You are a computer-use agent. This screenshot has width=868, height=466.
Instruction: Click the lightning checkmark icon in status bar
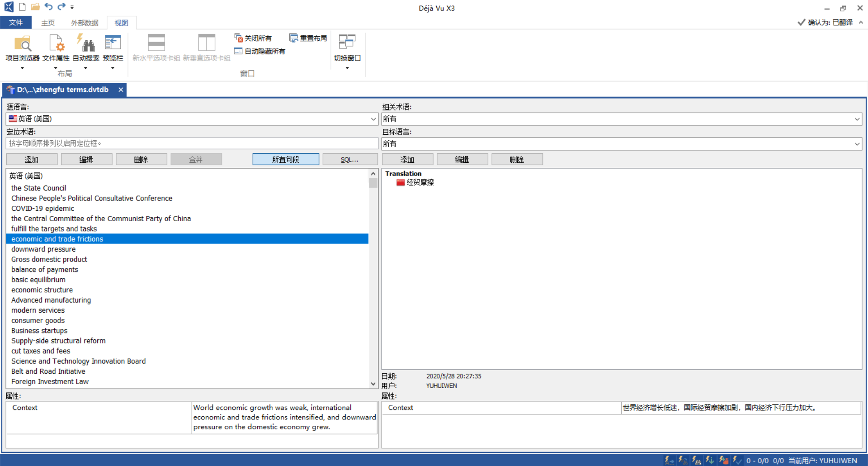coord(737,460)
